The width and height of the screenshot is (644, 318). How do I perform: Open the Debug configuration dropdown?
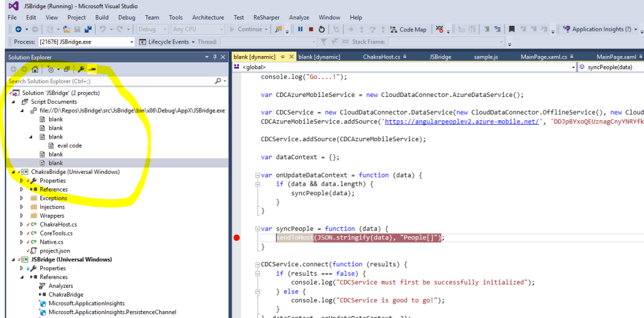(x=152, y=29)
